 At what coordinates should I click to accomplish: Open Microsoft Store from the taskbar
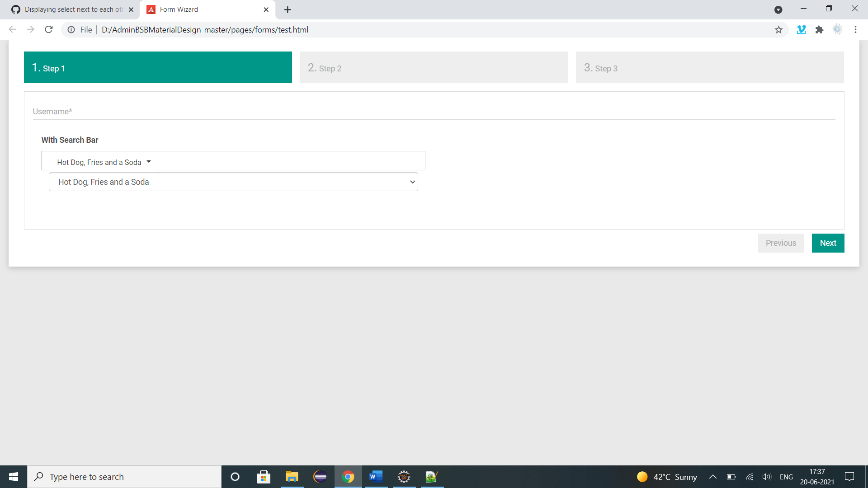click(x=264, y=477)
